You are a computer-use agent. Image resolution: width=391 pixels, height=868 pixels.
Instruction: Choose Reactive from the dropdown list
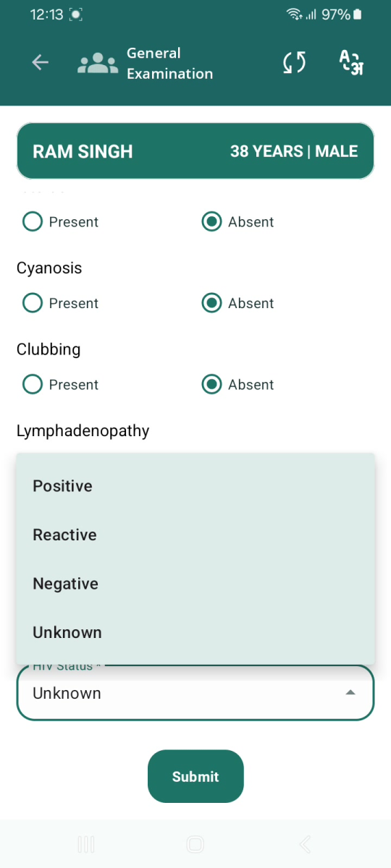coord(195,535)
